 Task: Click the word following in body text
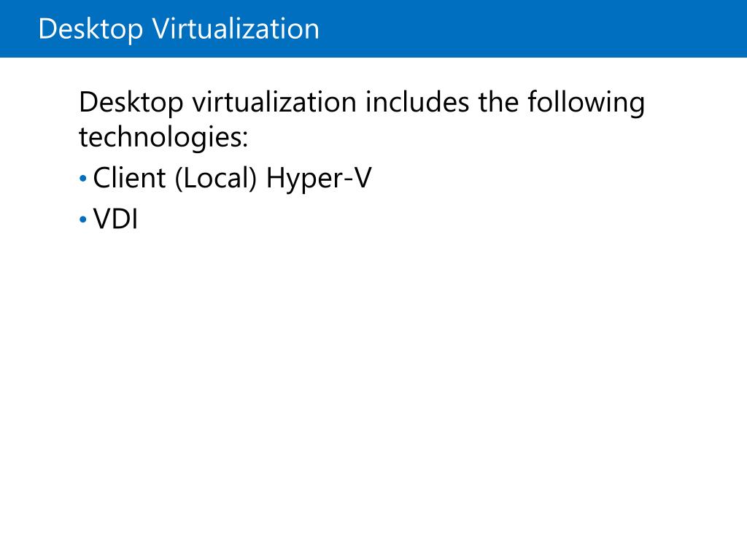click(586, 103)
